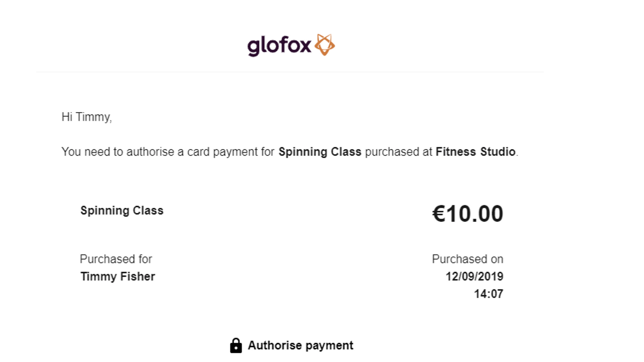
Task: Click the purchase date 12/09/2019
Action: pyautogui.click(x=474, y=277)
